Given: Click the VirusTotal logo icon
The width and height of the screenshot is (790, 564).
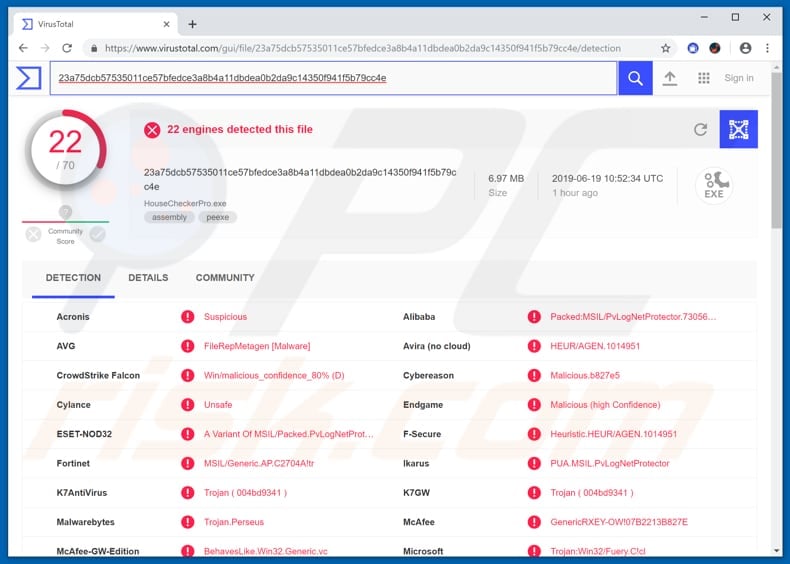Looking at the screenshot, I should [x=29, y=78].
